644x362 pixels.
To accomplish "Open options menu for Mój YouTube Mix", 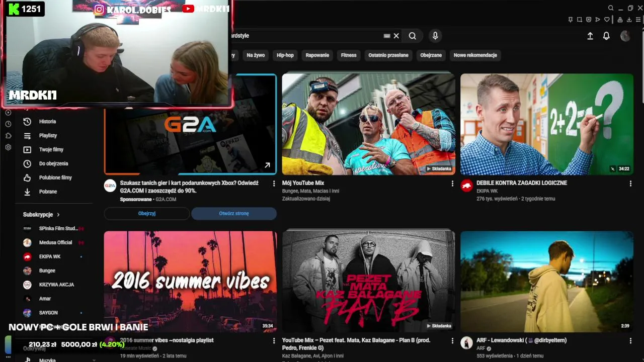I will (x=452, y=184).
